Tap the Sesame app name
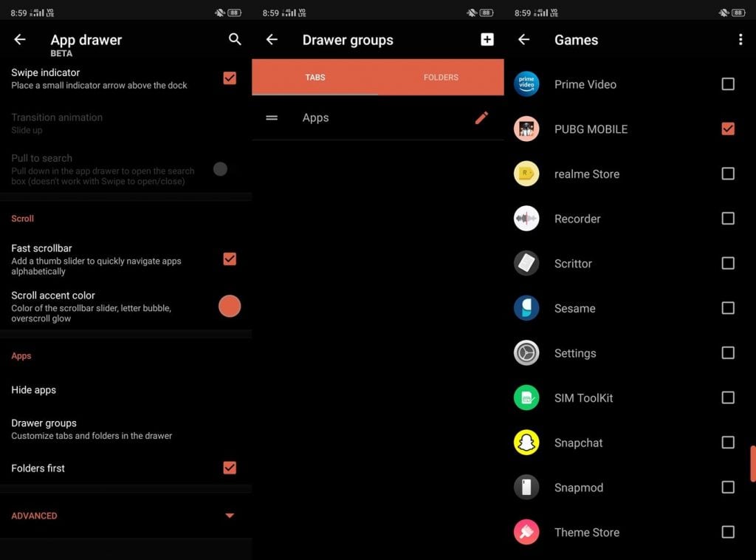 [x=574, y=309]
